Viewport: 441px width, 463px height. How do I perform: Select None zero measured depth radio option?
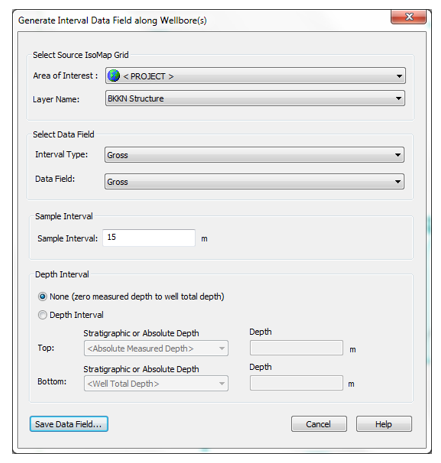pos(42,296)
